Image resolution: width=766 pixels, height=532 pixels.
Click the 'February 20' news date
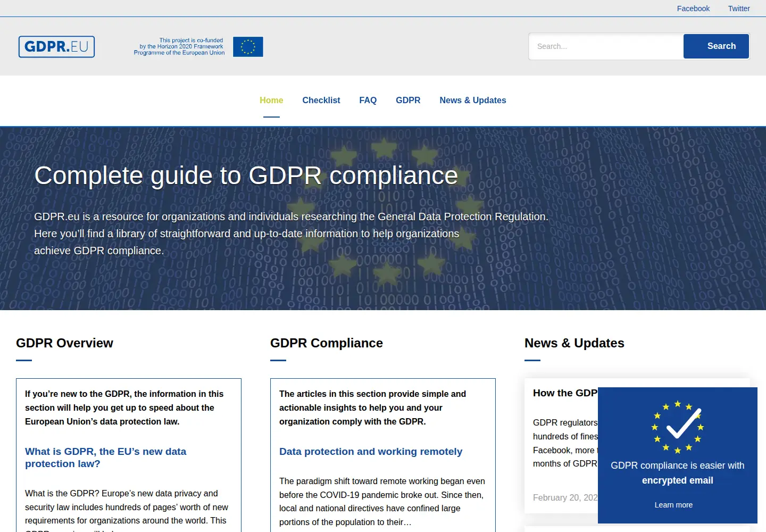pos(565,497)
